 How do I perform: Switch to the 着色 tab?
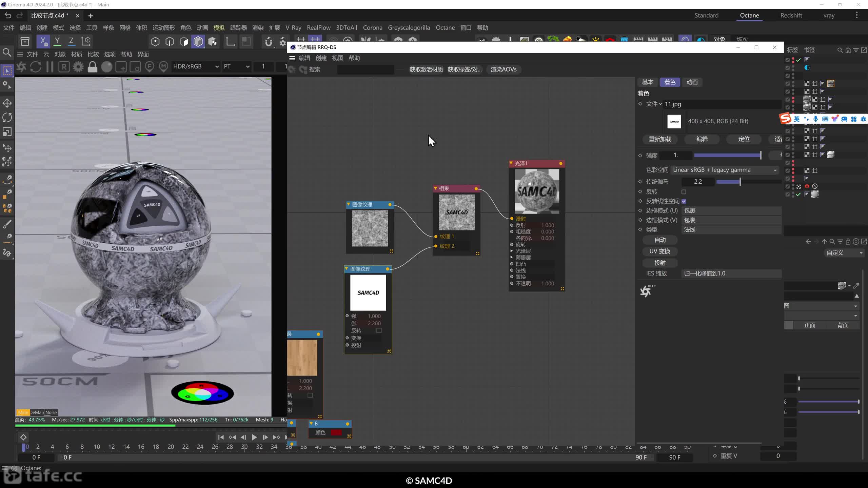(x=670, y=82)
